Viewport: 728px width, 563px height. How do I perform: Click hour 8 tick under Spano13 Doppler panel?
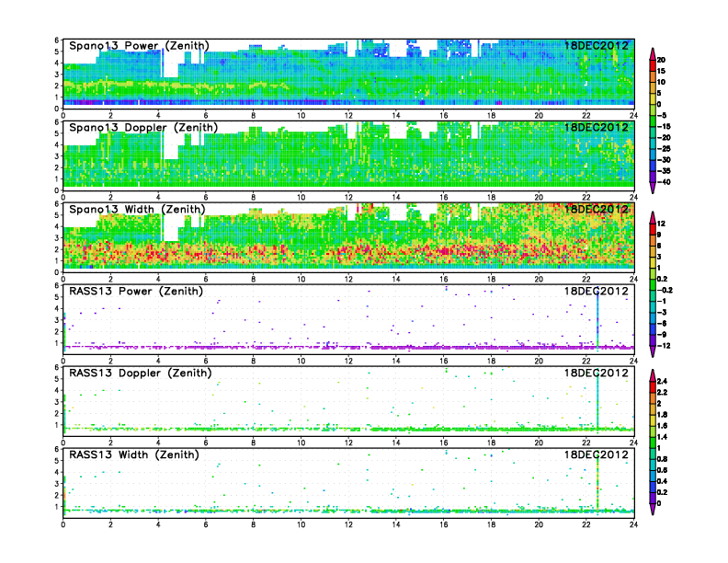[x=253, y=197]
